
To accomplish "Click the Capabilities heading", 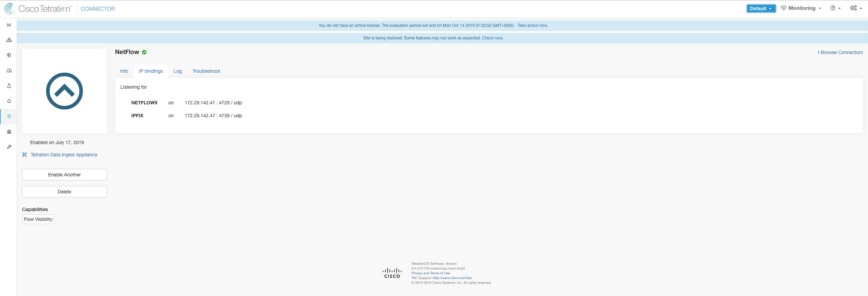I will click(35, 209).
